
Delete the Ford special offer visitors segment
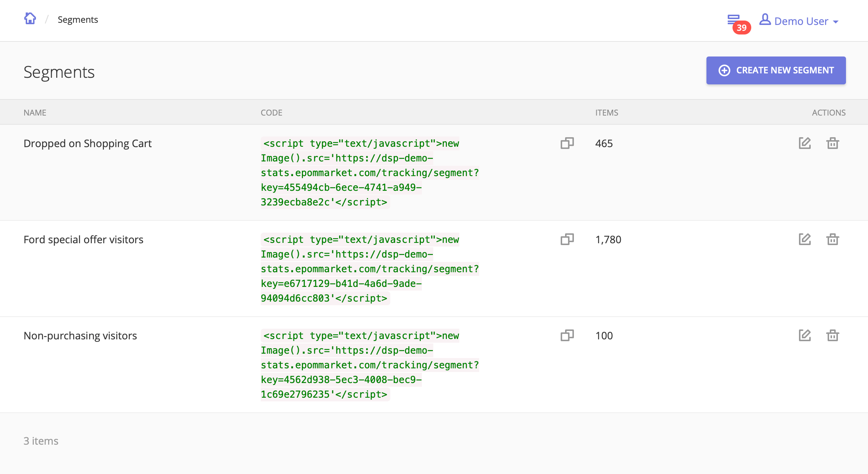coord(832,239)
